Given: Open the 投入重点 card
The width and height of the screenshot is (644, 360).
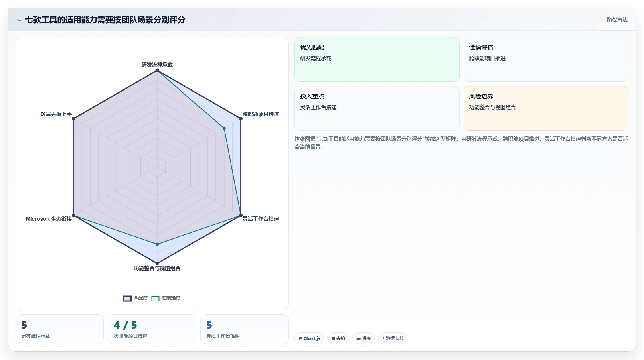Looking at the screenshot, I should pyautogui.click(x=377, y=108).
